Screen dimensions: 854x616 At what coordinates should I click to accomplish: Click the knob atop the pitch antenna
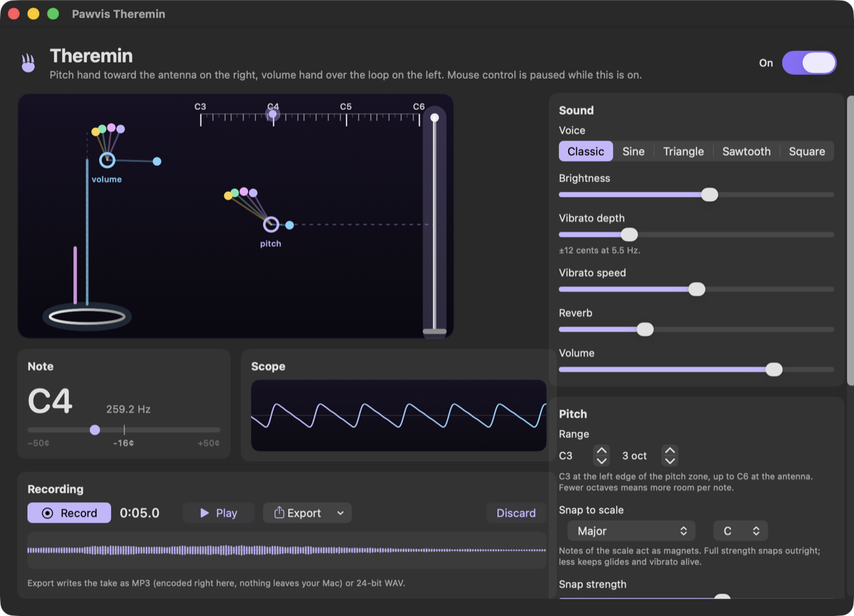(x=434, y=118)
